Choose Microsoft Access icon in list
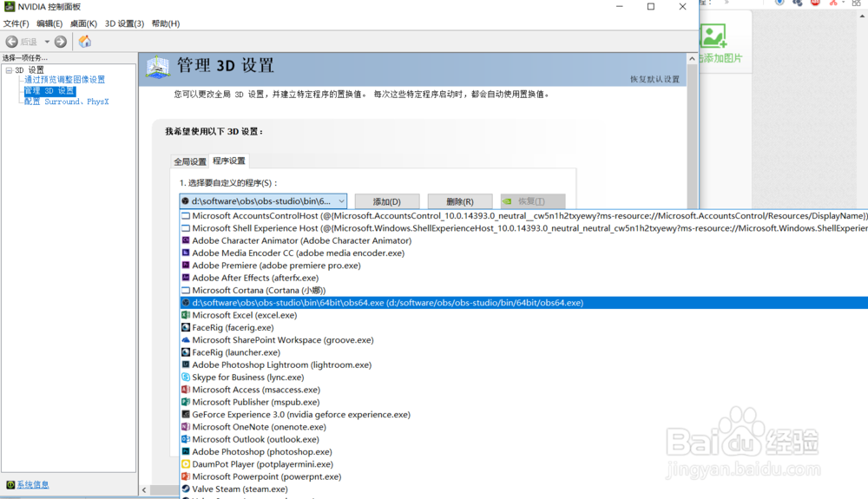 point(186,390)
